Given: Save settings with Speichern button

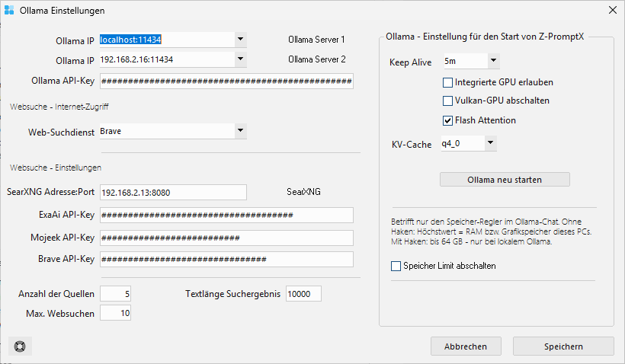Looking at the screenshot, I should [x=563, y=346].
